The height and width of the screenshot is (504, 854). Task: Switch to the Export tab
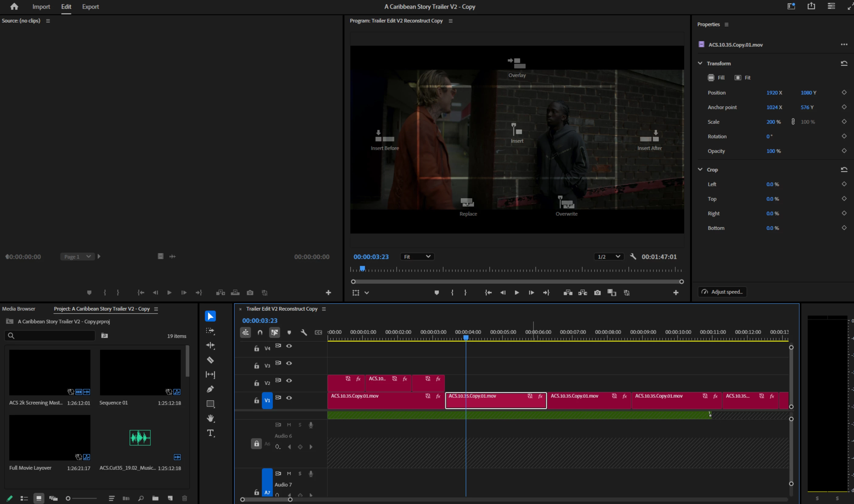tap(90, 6)
